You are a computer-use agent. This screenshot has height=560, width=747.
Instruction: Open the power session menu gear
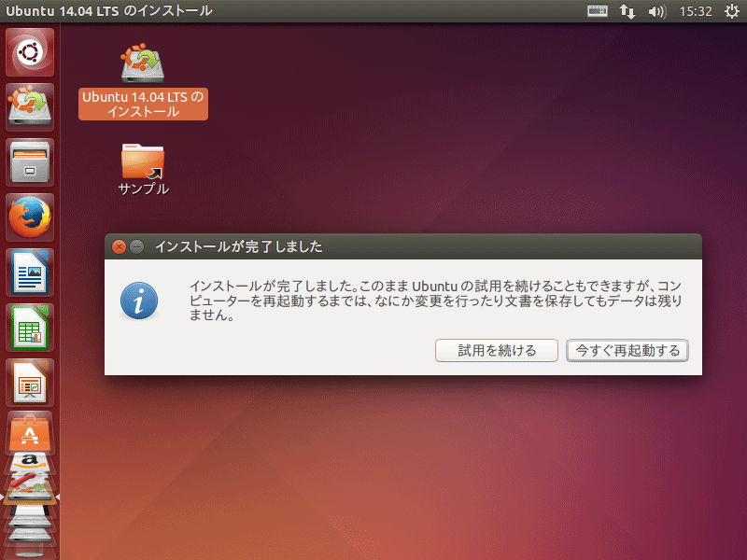point(731,11)
